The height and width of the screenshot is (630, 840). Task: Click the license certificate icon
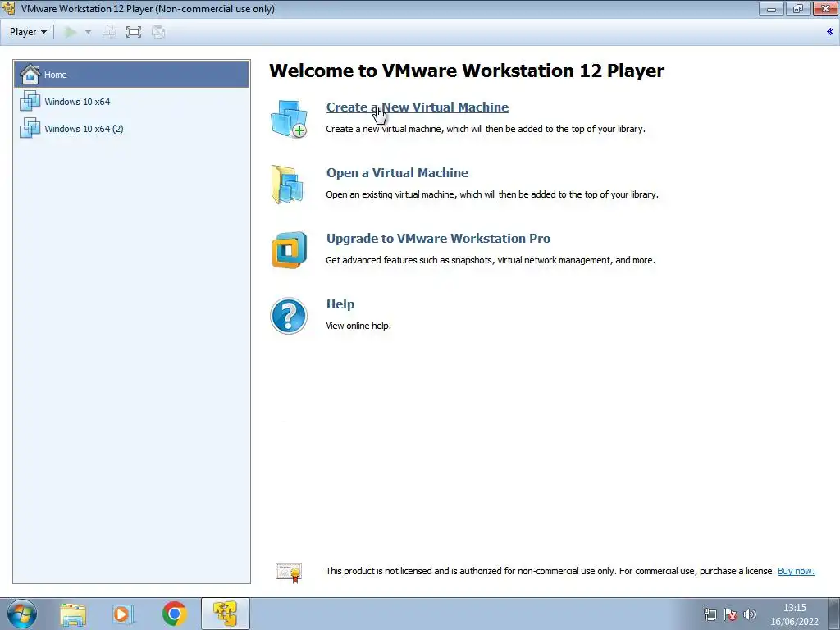[x=290, y=572]
